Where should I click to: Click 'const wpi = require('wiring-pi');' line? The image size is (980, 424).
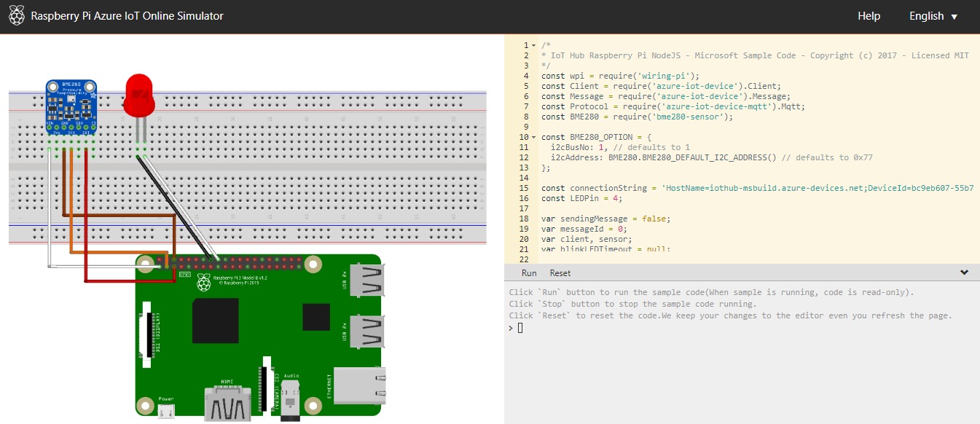[620, 76]
